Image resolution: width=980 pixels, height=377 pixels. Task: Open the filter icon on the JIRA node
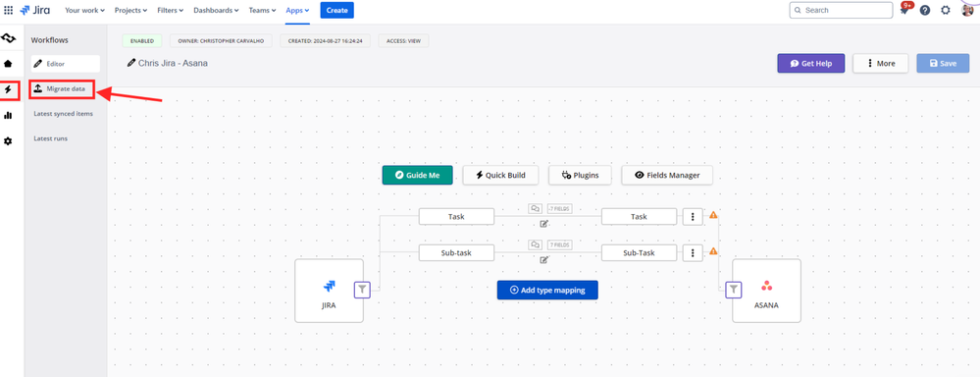pyautogui.click(x=363, y=290)
